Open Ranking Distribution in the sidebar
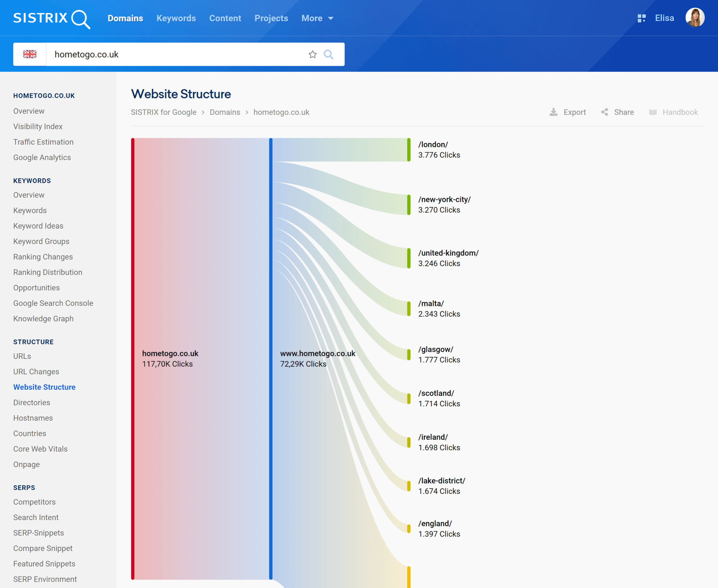This screenshot has width=718, height=588. click(x=48, y=272)
